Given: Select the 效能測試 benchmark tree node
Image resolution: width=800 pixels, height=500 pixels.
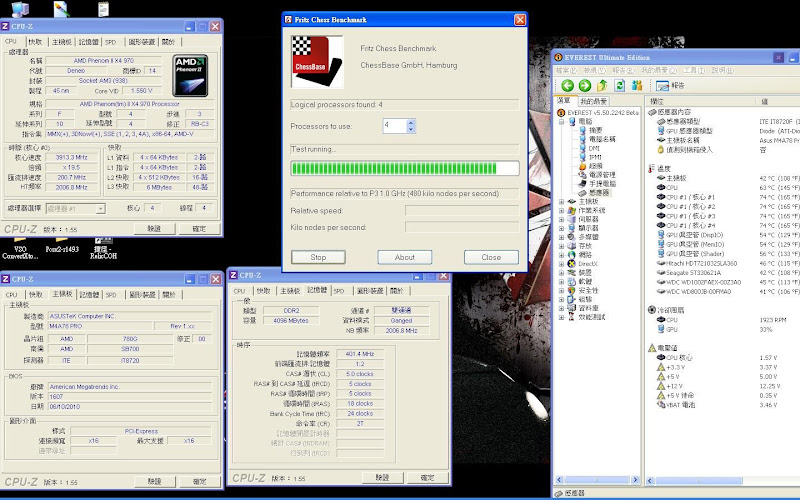Looking at the screenshot, I should pos(591,317).
